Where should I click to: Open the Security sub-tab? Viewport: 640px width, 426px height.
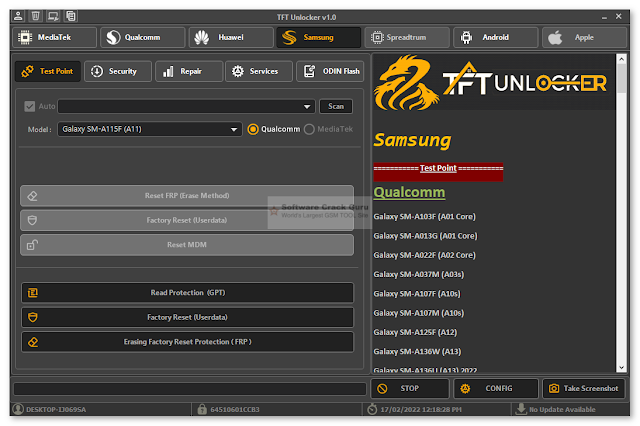point(118,71)
